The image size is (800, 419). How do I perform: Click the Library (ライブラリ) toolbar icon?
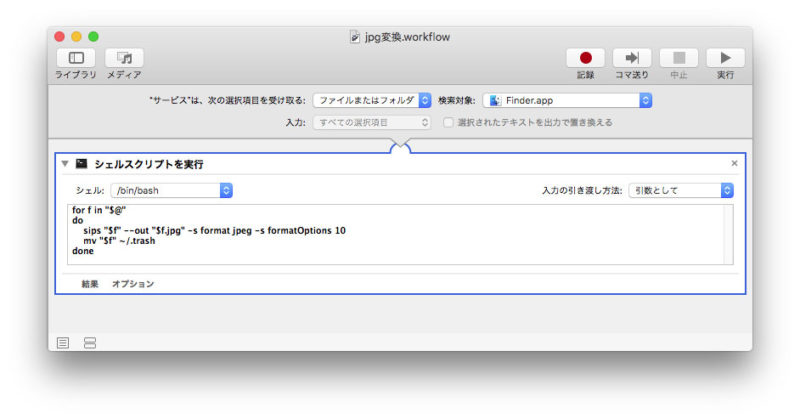click(76, 58)
